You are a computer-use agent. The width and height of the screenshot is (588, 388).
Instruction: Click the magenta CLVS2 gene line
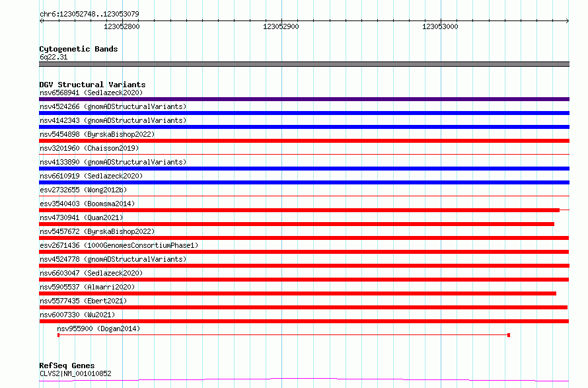click(304, 380)
